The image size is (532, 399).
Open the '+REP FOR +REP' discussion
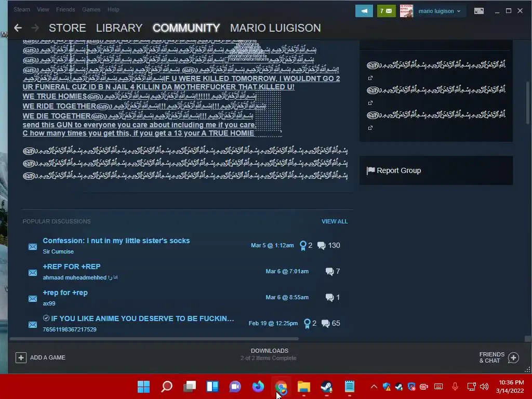pyautogui.click(x=72, y=267)
